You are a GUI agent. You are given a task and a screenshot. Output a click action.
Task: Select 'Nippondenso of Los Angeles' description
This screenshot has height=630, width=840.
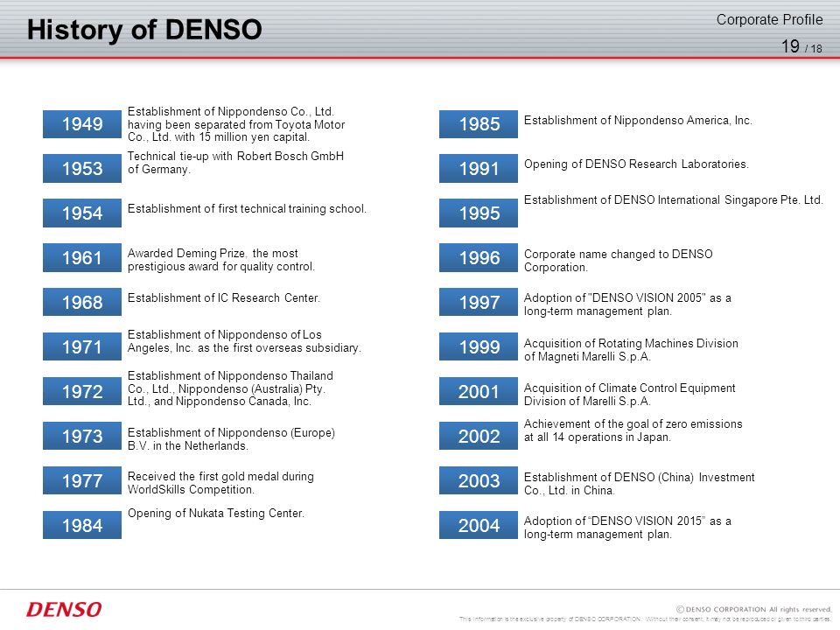click(x=244, y=341)
